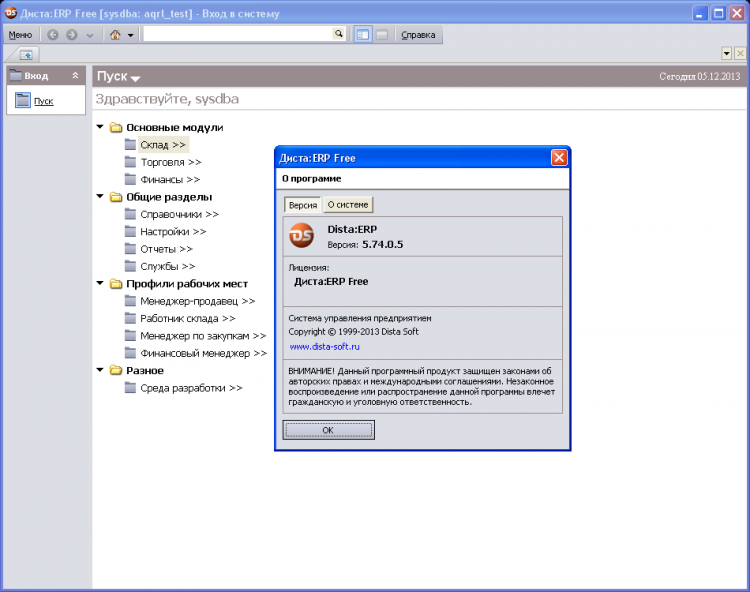Collapse the Основные модули group
This screenshot has height=592, width=750.
tap(100, 127)
